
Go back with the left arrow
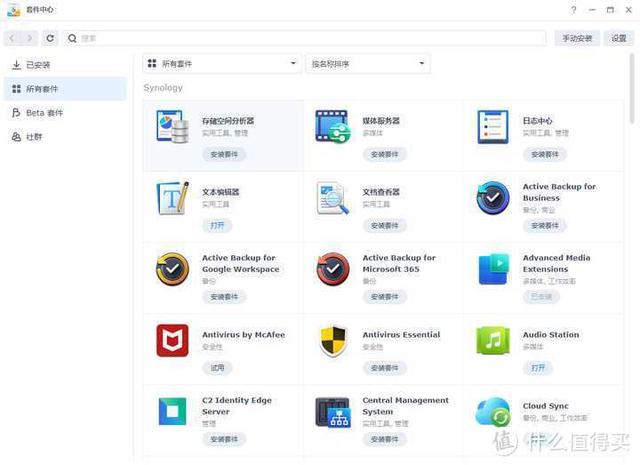(12, 38)
